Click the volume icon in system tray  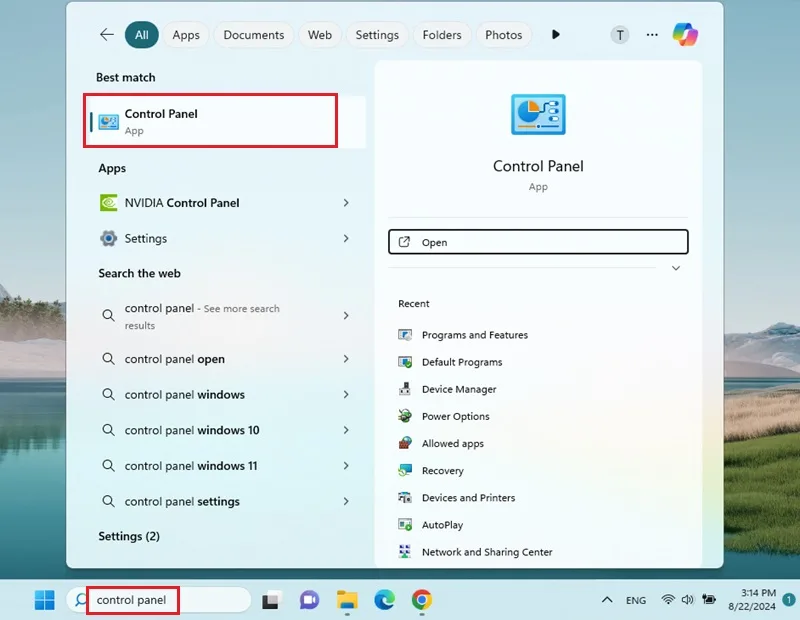(x=687, y=600)
